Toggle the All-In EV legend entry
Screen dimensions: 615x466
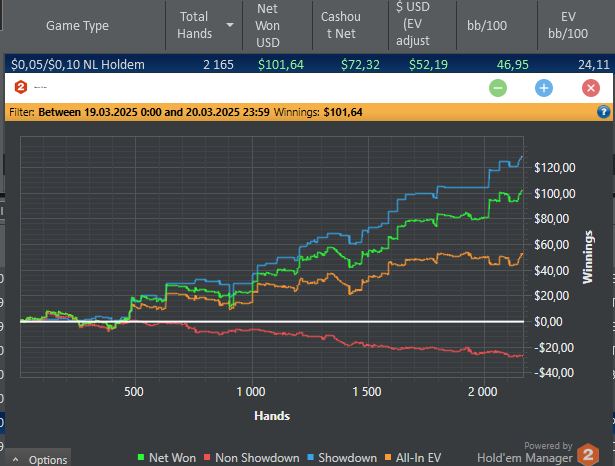tap(413, 457)
